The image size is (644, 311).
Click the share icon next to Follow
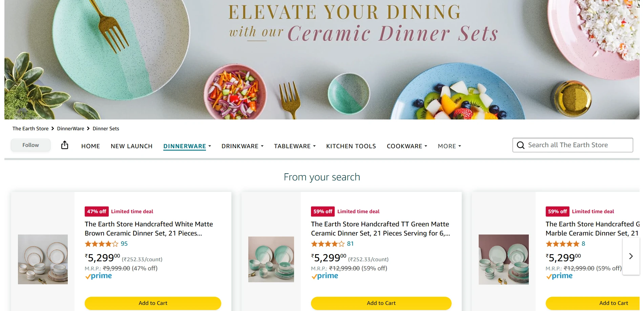[x=64, y=145]
